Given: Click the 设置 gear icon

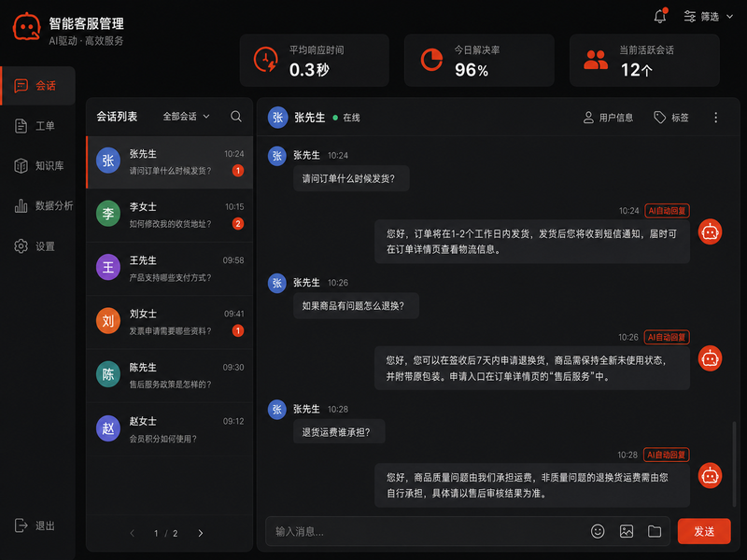Looking at the screenshot, I should click(x=21, y=246).
